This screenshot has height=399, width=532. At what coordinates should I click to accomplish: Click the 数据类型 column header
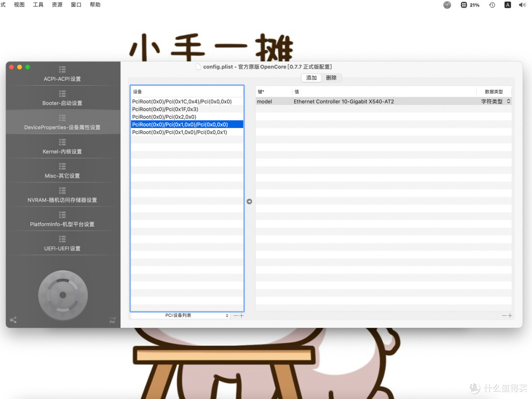click(494, 92)
